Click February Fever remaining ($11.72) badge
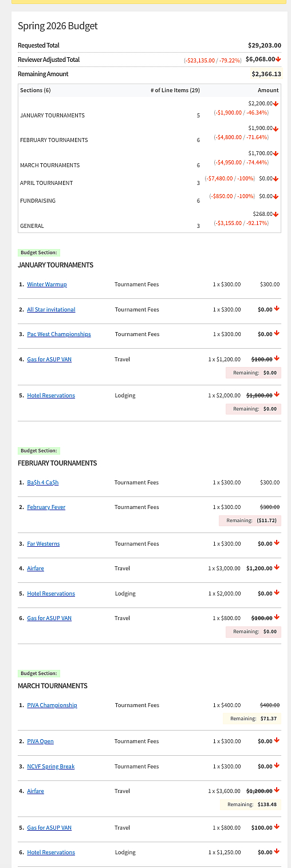 coord(250,520)
